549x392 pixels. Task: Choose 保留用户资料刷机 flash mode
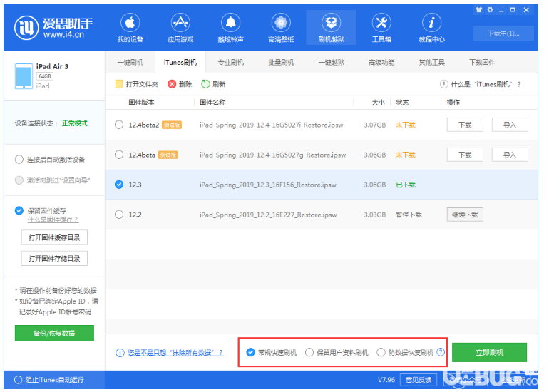coord(309,353)
